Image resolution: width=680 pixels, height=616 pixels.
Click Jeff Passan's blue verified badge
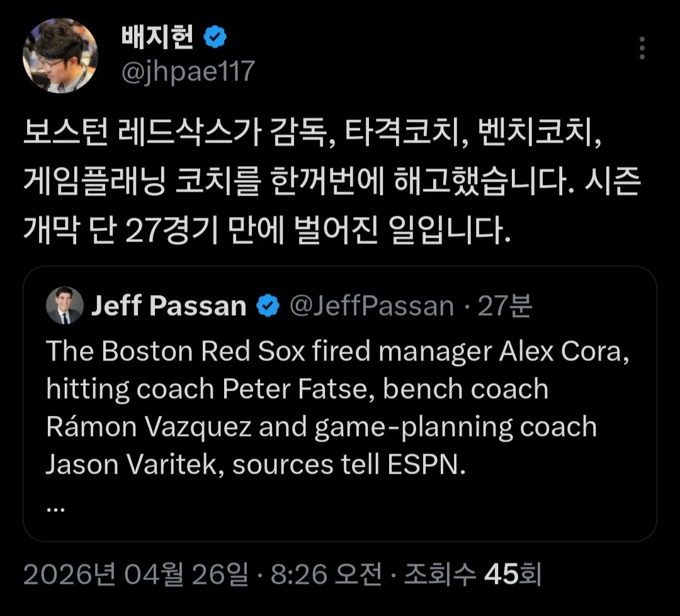coord(268,306)
